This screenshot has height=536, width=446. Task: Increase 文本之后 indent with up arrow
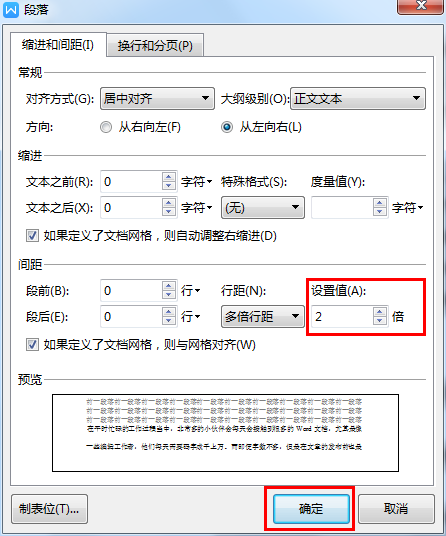[x=169, y=203]
